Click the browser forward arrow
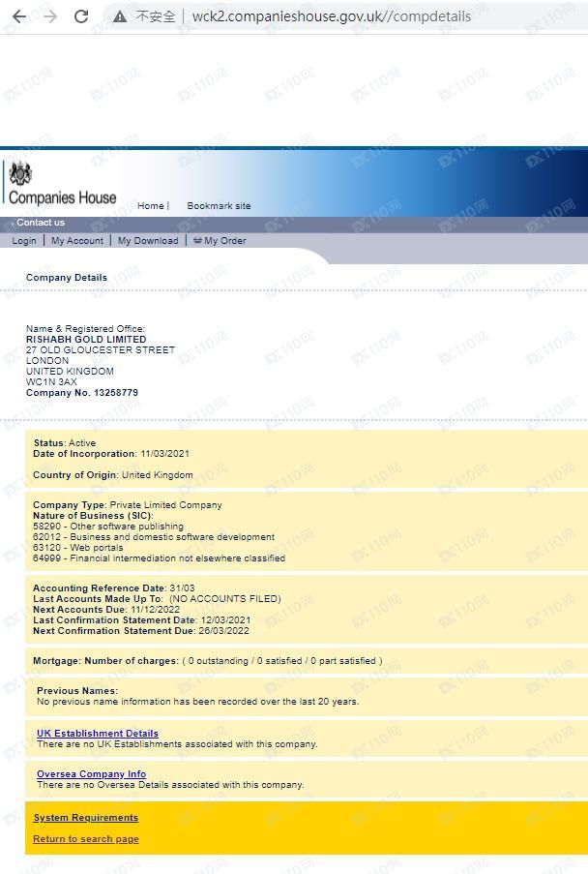This screenshot has height=874, width=588. tap(50, 16)
